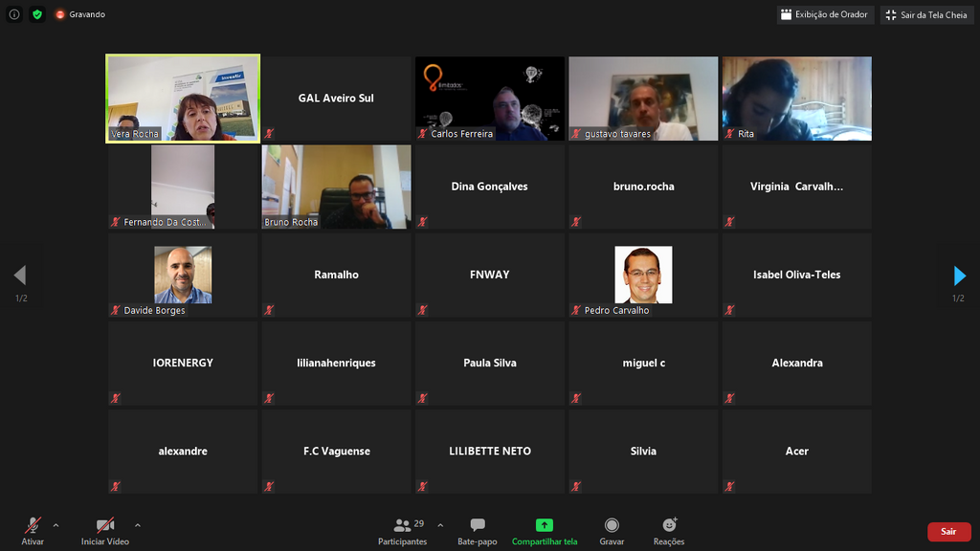Viewport: 980px width, 551px height.
Task: Click the red Gravando recording indicator
Action: (80, 14)
